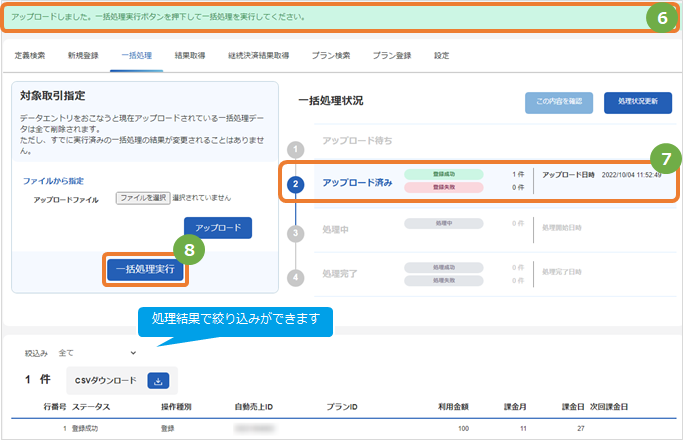Open the 絞込み filter dropdown
Screen dimensions: 683x440
[97, 353]
